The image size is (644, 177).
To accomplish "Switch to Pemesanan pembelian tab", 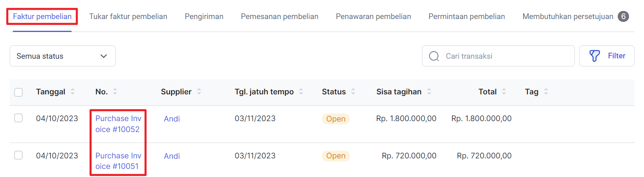I will click(280, 17).
